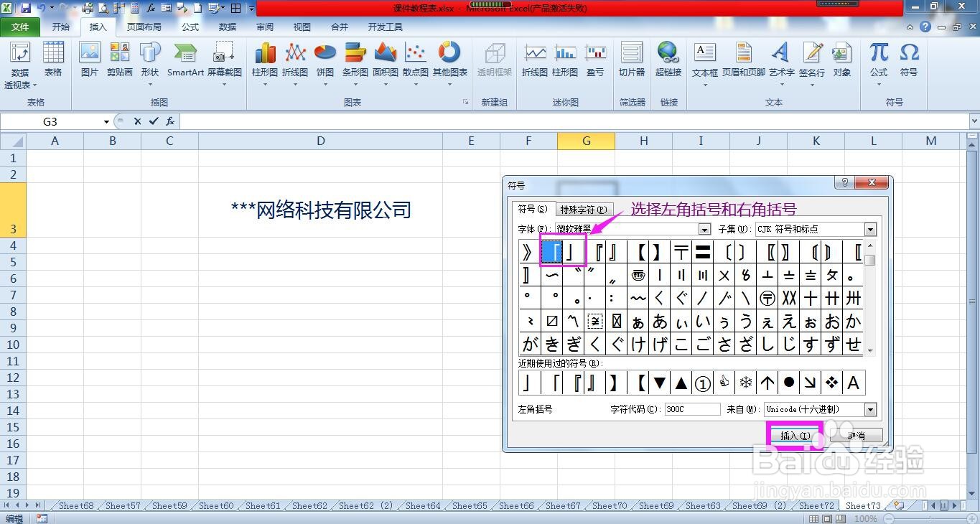Image resolution: width=980 pixels, height=524 pixels.
Task: Click the 字符代码 input field showing 300C
Action: coord(691,409)
